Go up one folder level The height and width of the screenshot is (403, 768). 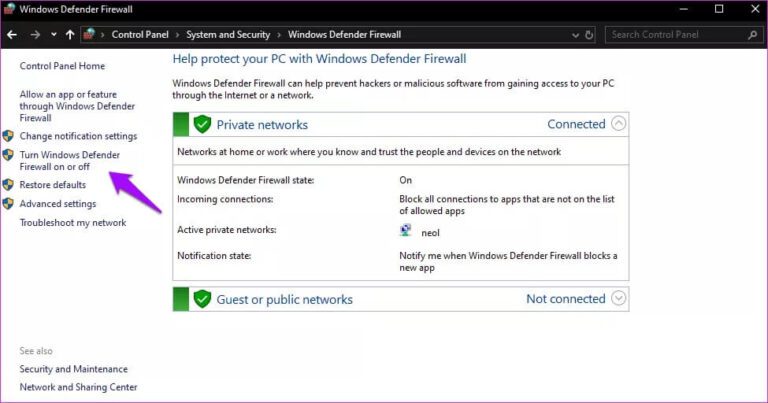click(69, 34)
